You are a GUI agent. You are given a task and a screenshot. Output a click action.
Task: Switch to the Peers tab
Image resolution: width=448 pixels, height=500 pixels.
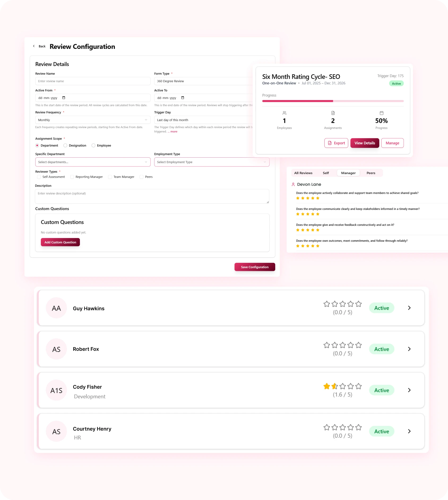[371, 173]
